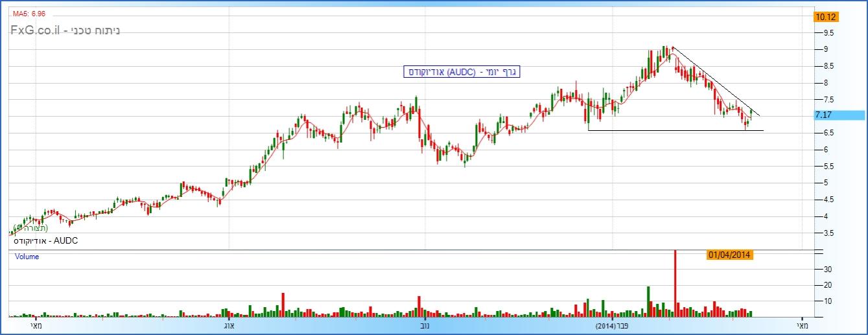Click the Volume panel label
868x335 pixels.
(27, 257)
